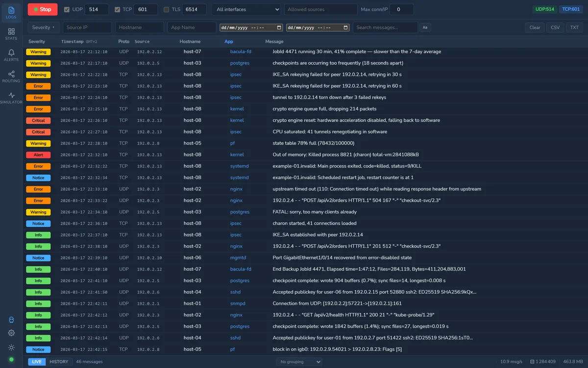Click the bacula-fd app at 22:12:10

click(241, 52)
